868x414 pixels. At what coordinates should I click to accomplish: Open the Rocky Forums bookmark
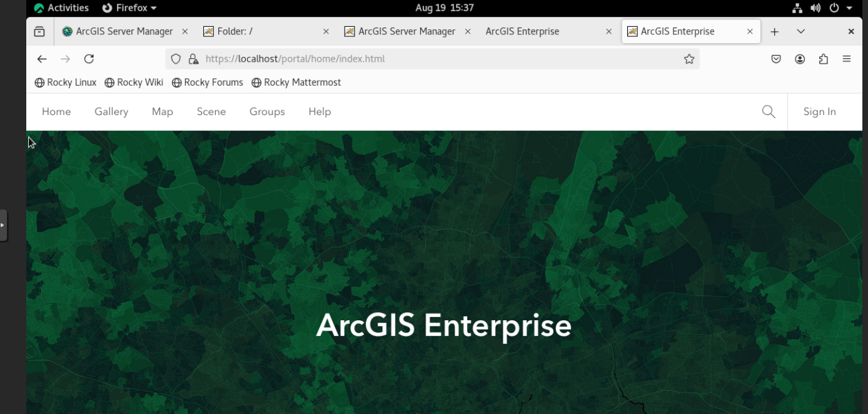coord(208,83)
